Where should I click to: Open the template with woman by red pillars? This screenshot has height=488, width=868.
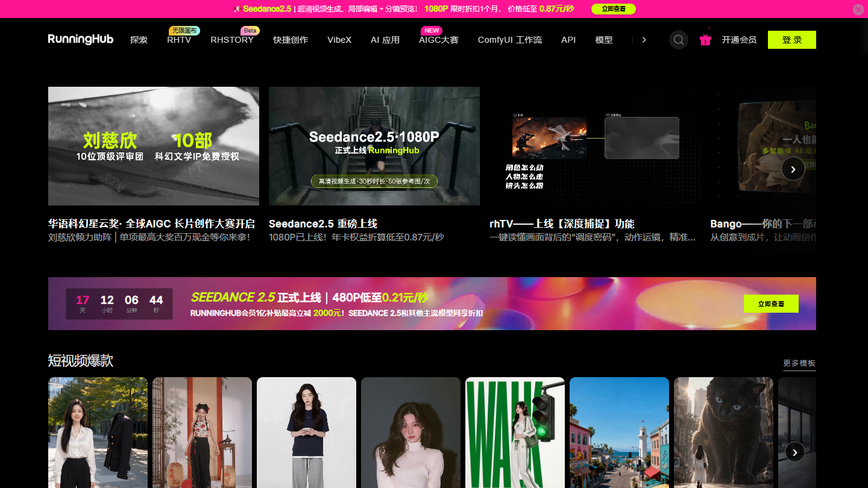pos(202,433)
